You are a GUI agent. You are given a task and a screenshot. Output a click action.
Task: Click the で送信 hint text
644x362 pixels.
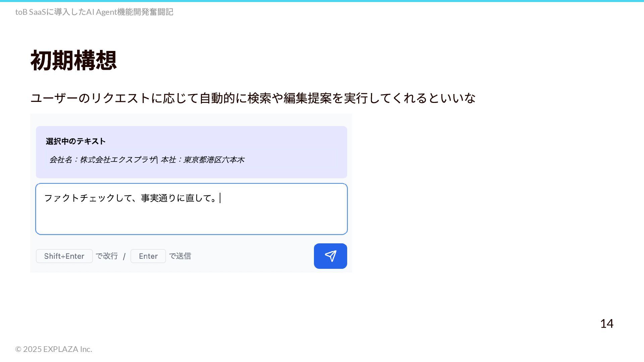pos(180,256)
